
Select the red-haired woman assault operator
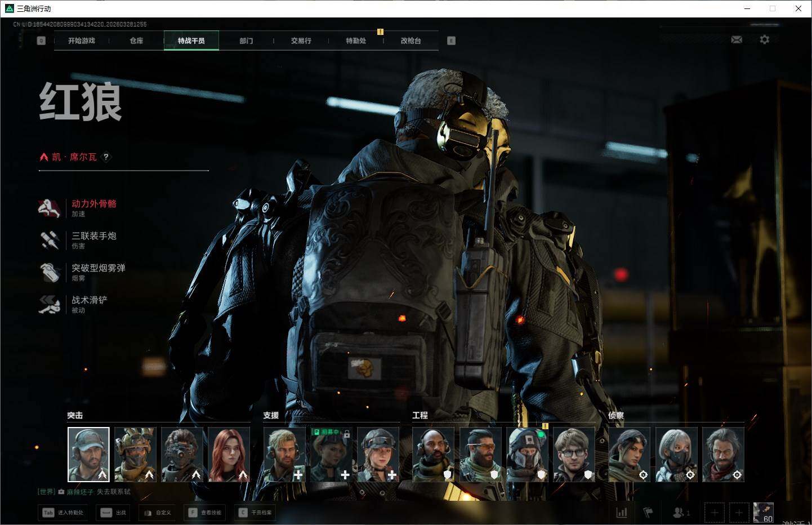pos(229,455)
